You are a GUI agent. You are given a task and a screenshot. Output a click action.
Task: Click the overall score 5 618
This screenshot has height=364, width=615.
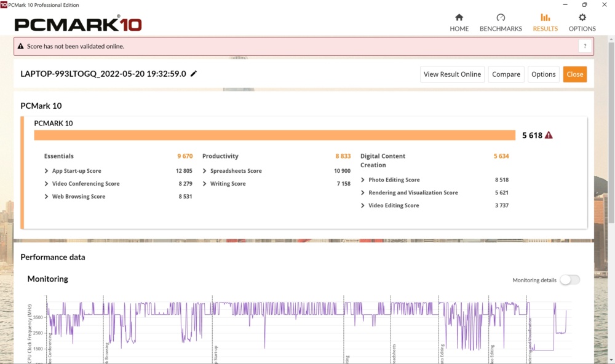click(x=532, y=135)
